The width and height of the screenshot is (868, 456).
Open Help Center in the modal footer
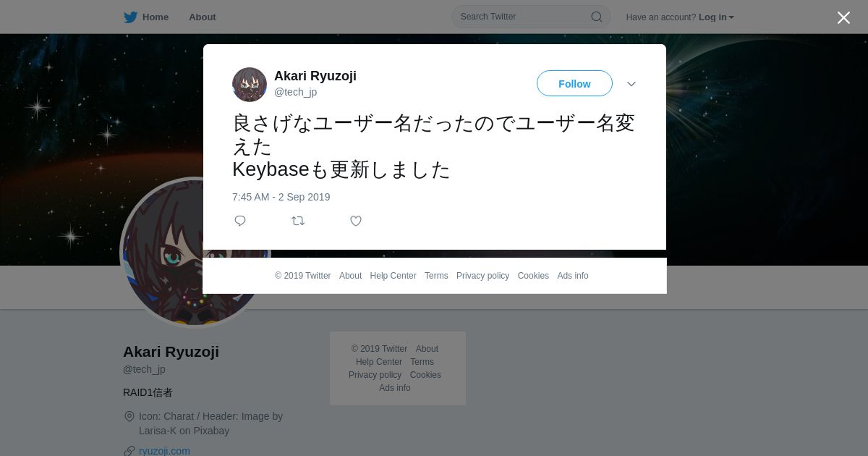pos(393,276)
